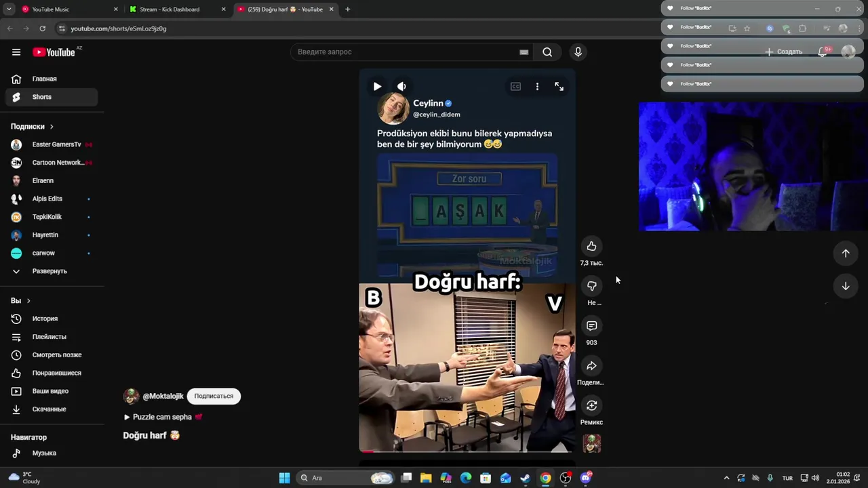Mute the Shorts video volume

click(401, 86)
